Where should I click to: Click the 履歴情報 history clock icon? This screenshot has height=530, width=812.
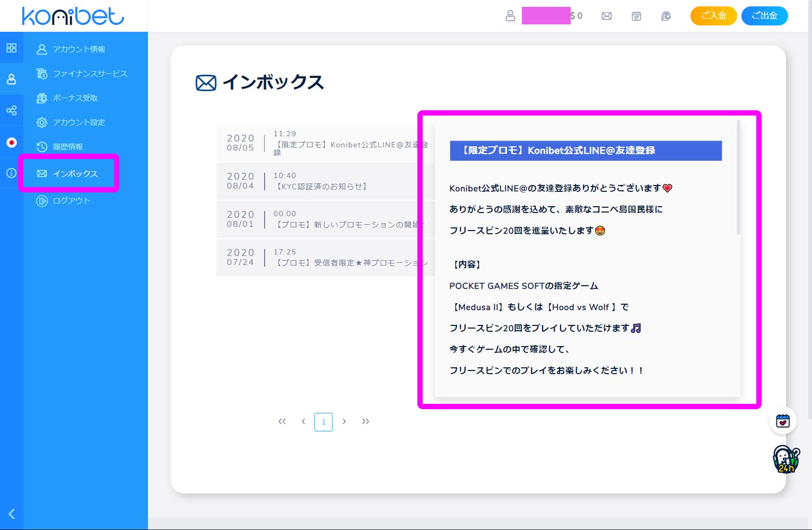coord(42,147)
